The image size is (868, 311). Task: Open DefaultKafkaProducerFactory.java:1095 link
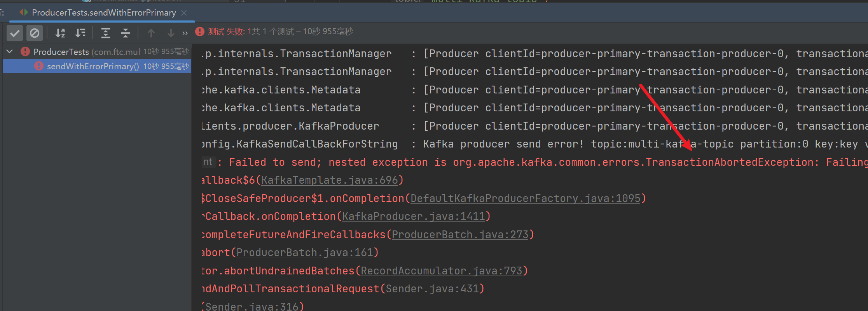click(526, 199)
